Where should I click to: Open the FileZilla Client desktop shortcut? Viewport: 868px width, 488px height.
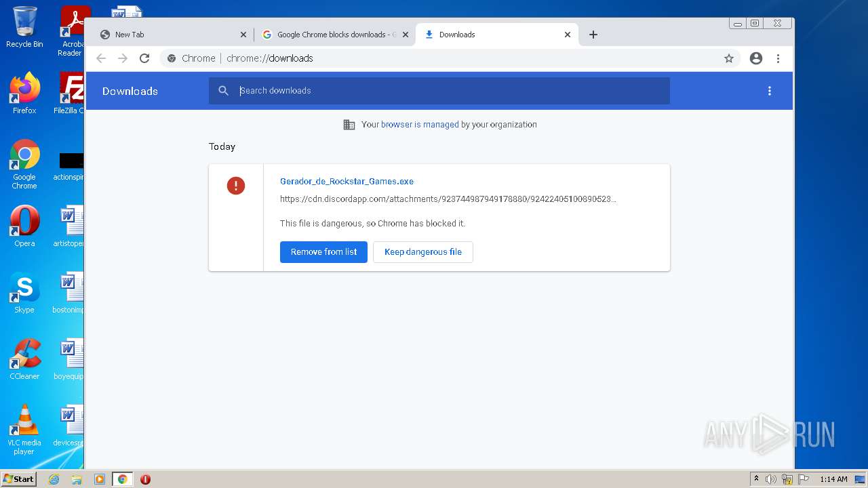71,94
